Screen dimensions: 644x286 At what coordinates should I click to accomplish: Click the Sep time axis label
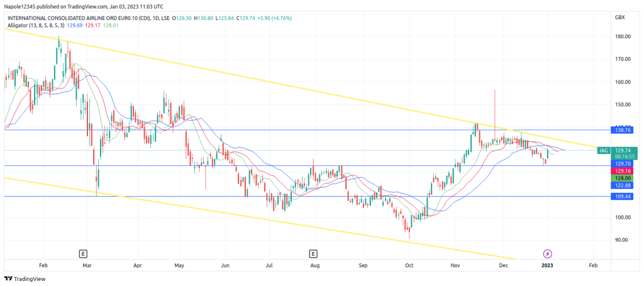(362, 266)
